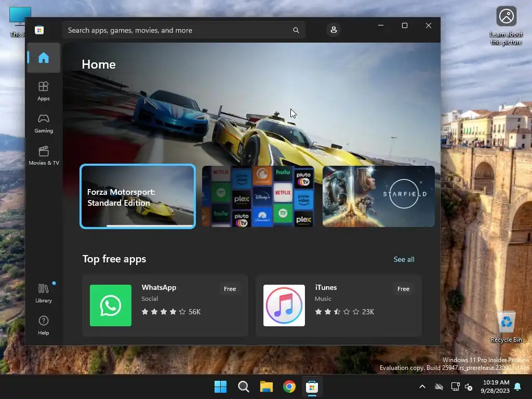The image size is (532, 399).
Task: Open the notification bell icon
Action: pyautogui.click(x=518, y=387)
